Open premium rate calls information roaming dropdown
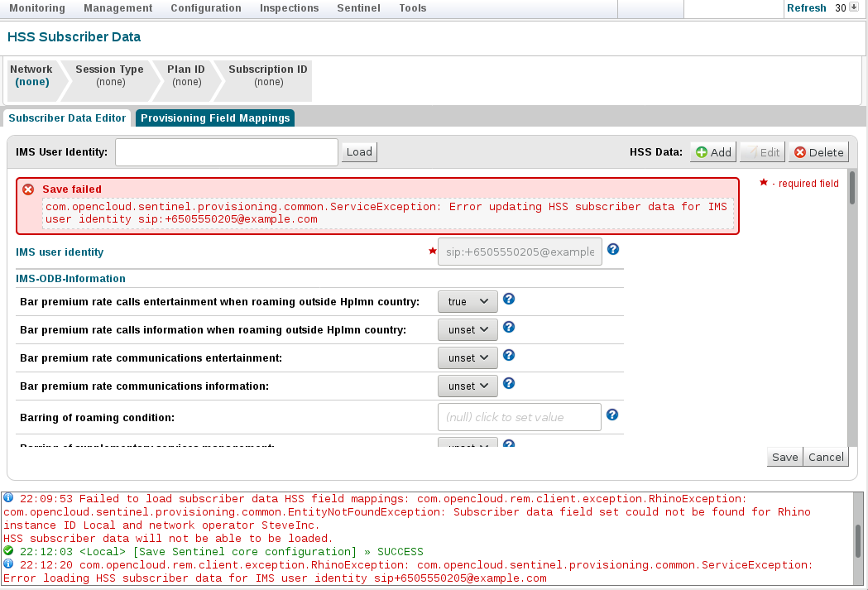This screenshot has height=590, width=868. pyautogui.click(x=468, y=330)
